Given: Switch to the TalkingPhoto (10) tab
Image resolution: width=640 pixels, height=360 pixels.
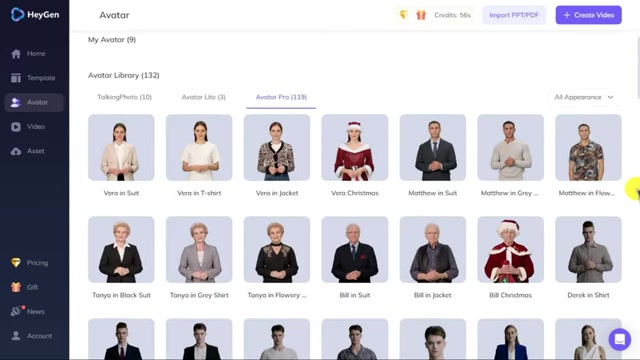Looking at the screenshot, I should pos(124,97).
